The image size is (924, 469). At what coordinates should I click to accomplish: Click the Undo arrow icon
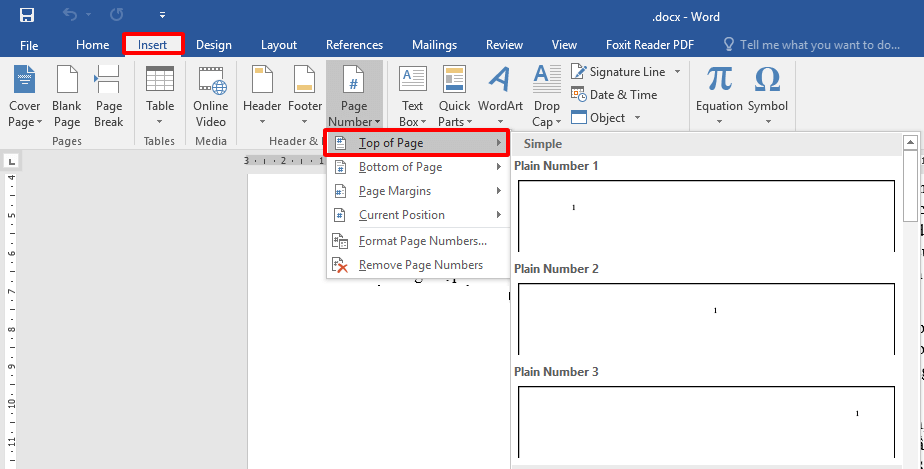(70, 15)
